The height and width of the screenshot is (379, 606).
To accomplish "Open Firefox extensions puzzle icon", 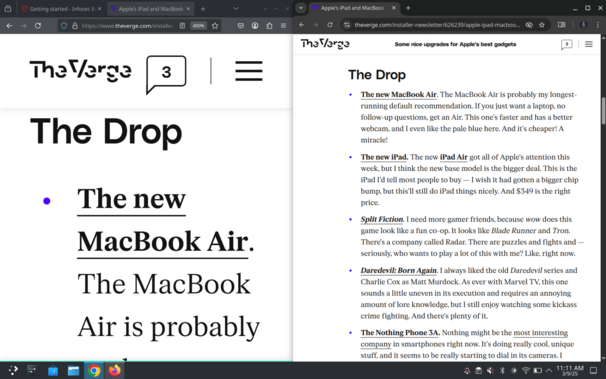I will tap(269, 25).
